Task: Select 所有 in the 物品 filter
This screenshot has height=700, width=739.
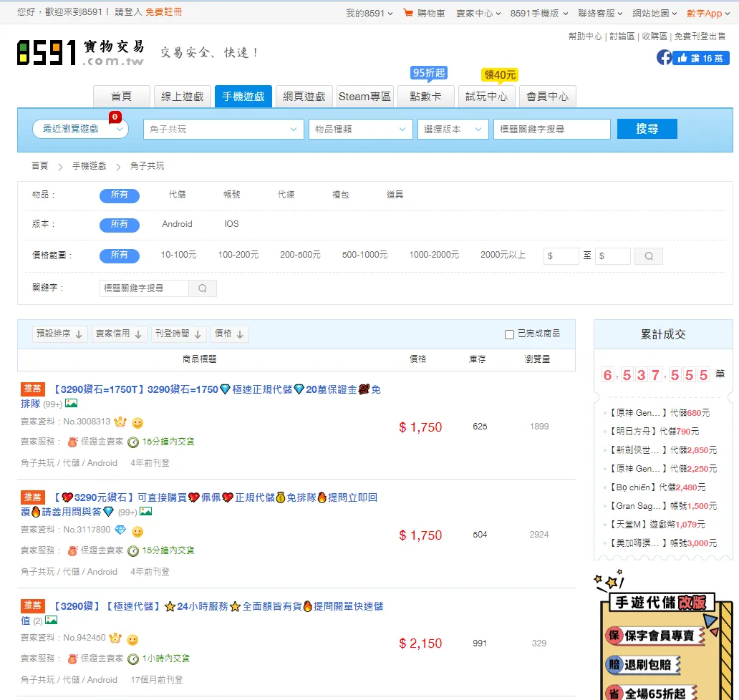Action: click(120, 195)
